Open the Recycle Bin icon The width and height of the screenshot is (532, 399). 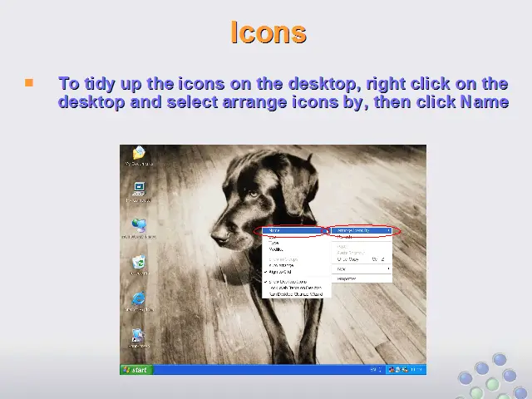pyautogui.click(x=138, y=263)
